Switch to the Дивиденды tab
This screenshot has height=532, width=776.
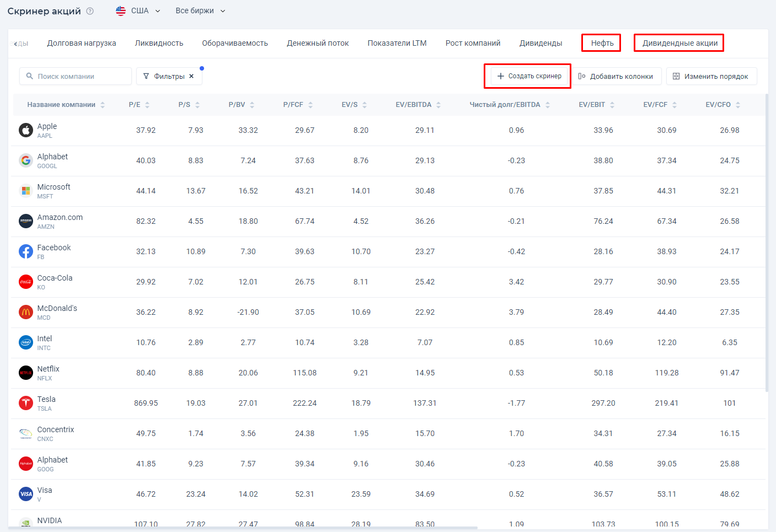(x=540, y=43)
